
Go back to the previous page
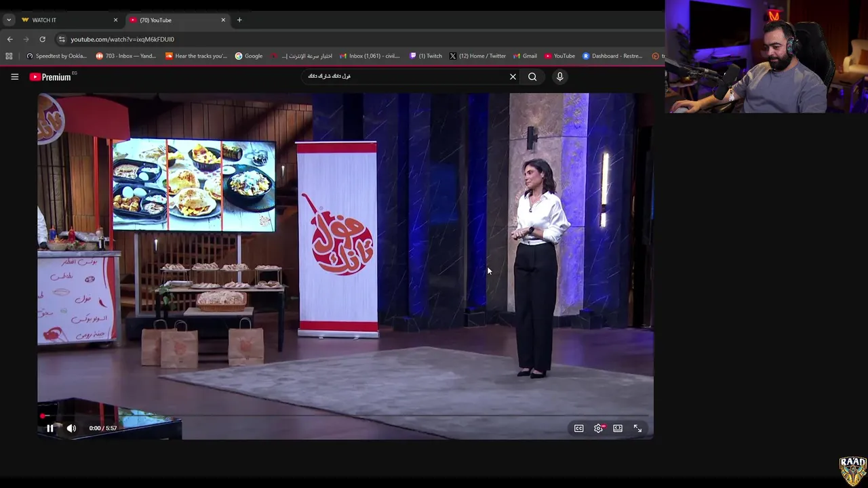9,39
